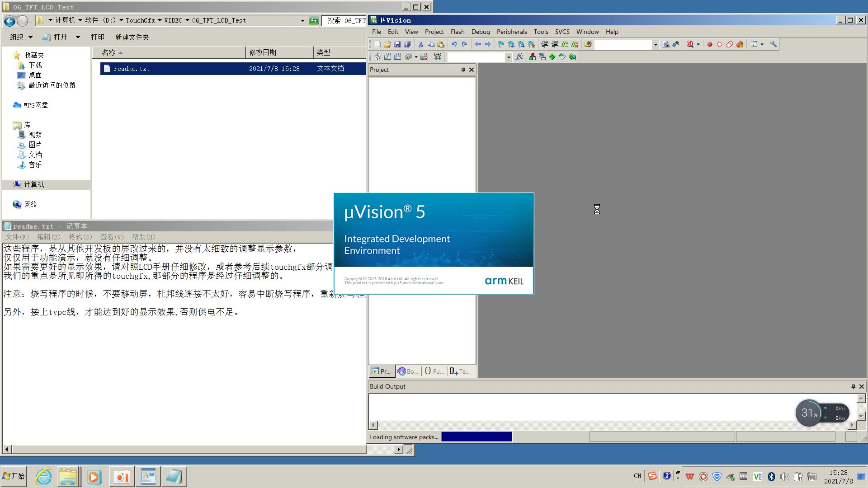Click the Kill All Breakpoints icon
Viewport: 868px width, 488px height.
(740, 44)
